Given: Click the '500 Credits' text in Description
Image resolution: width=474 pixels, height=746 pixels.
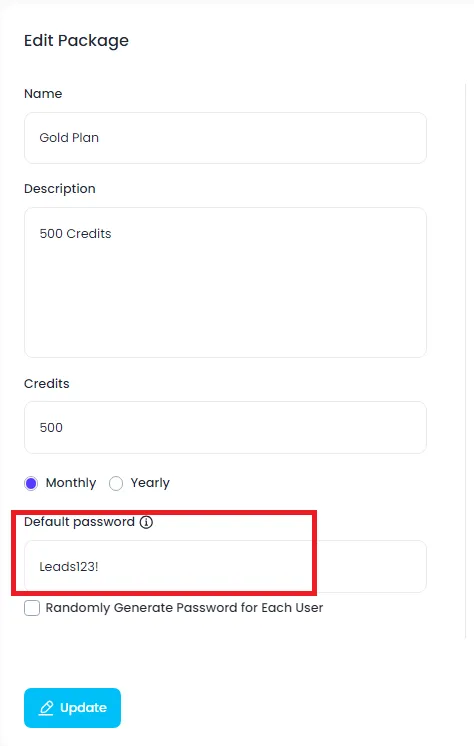Looking at the screenshot, I should (x=75, y=234).
